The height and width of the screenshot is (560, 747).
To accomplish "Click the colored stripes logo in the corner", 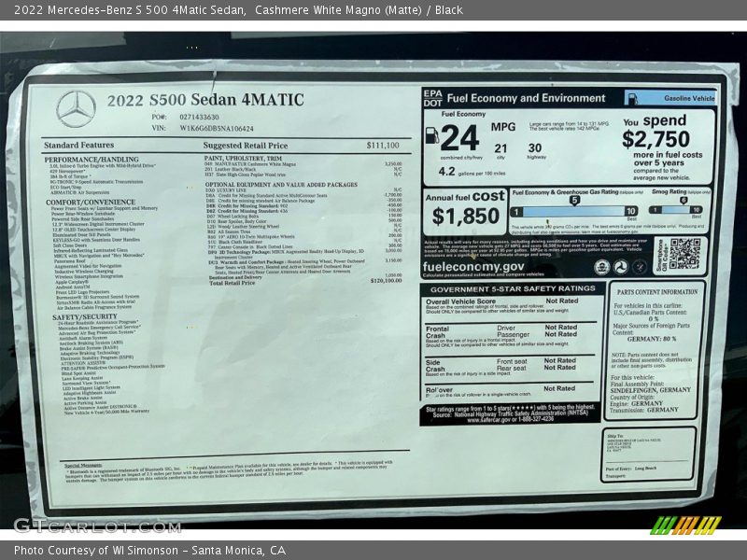I will (685, 525).
